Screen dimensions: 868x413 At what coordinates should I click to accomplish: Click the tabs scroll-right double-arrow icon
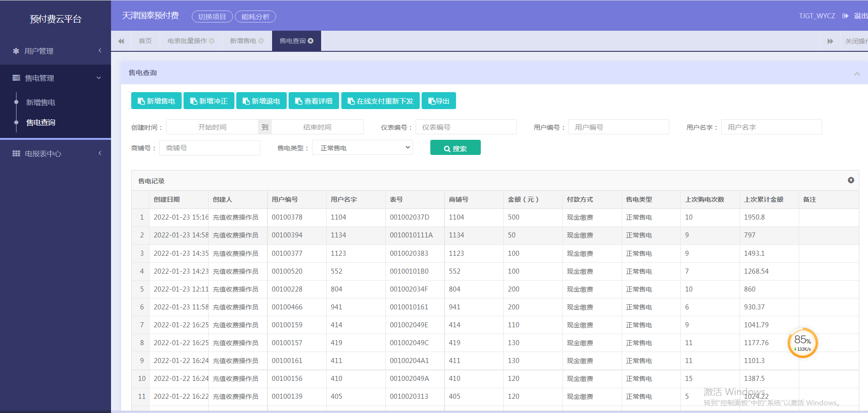(x=830, y=41)
